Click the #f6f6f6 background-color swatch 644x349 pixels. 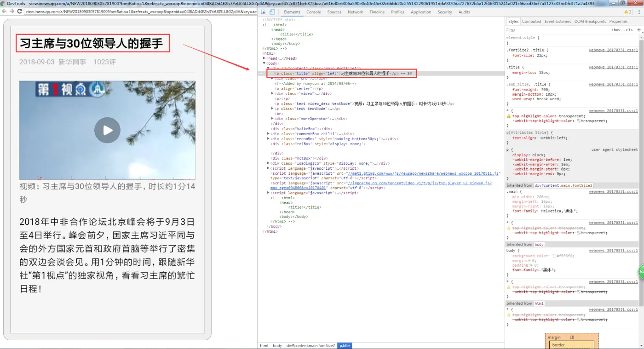point(555,256)
